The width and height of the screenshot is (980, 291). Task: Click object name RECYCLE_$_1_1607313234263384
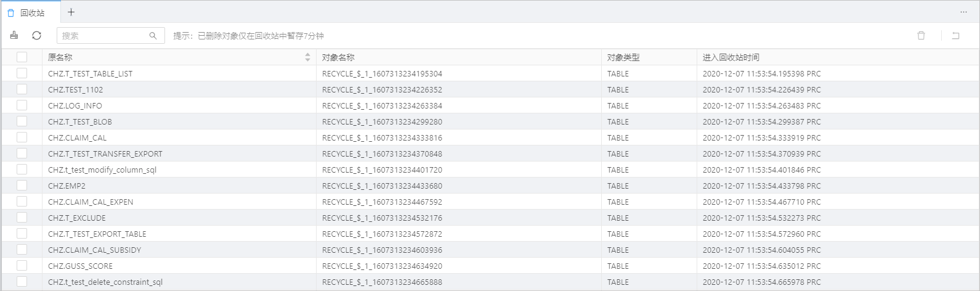[x=382, y=105]
